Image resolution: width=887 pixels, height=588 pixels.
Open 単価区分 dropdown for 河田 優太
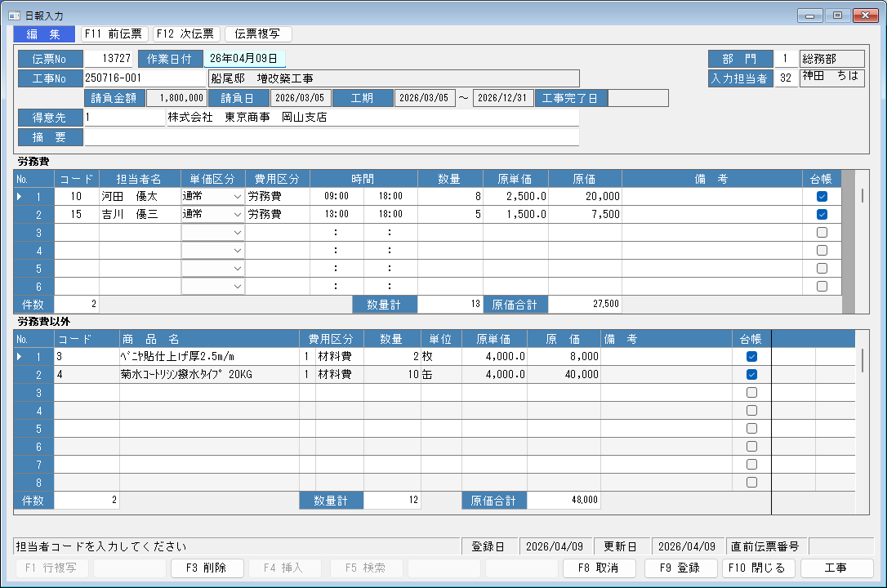coord(238,197)
